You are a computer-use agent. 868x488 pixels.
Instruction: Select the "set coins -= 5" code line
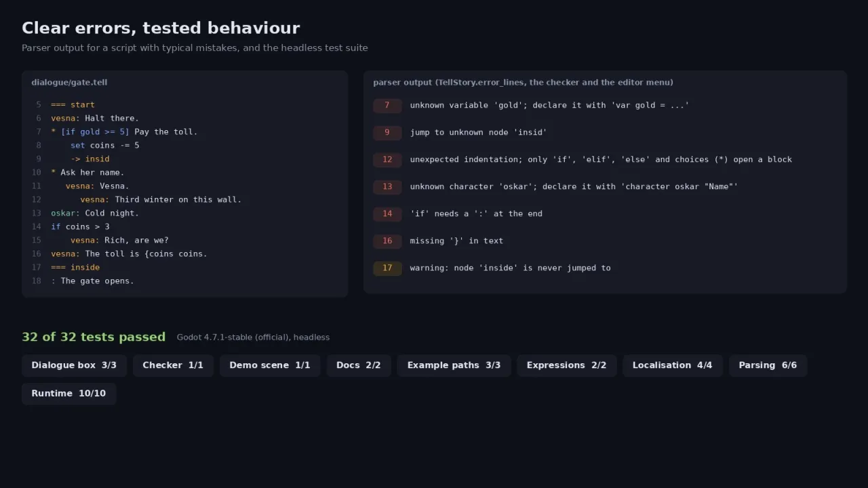tap(105, 145)
